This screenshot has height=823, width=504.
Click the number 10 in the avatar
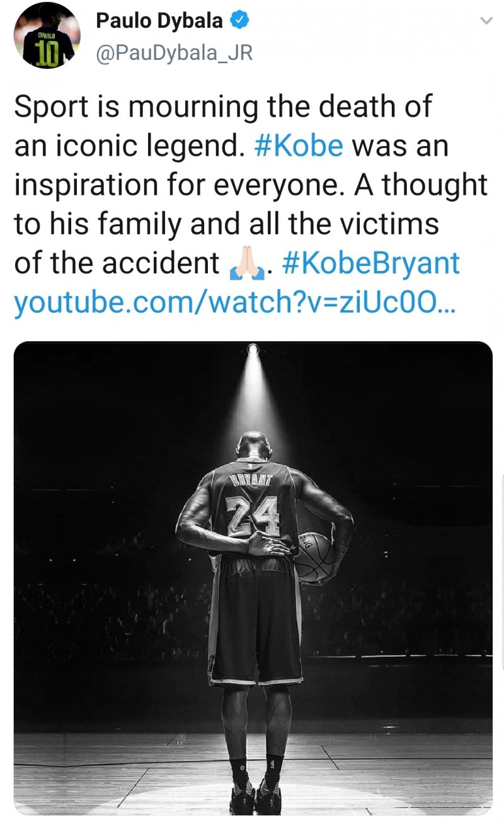pyautogui.click(x=47, y=55)
